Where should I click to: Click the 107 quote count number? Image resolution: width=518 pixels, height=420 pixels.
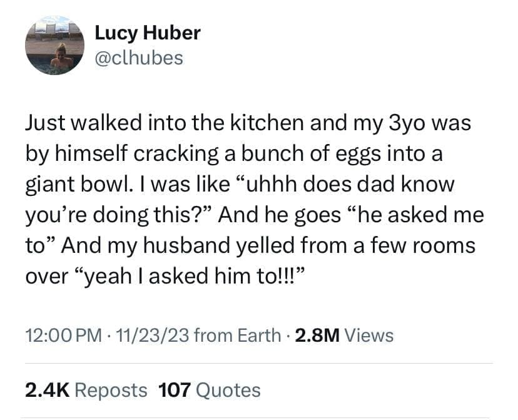tap(175, 391)
